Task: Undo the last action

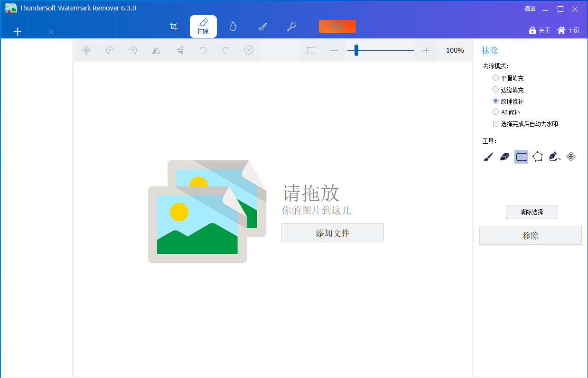Action: [203, 50]
